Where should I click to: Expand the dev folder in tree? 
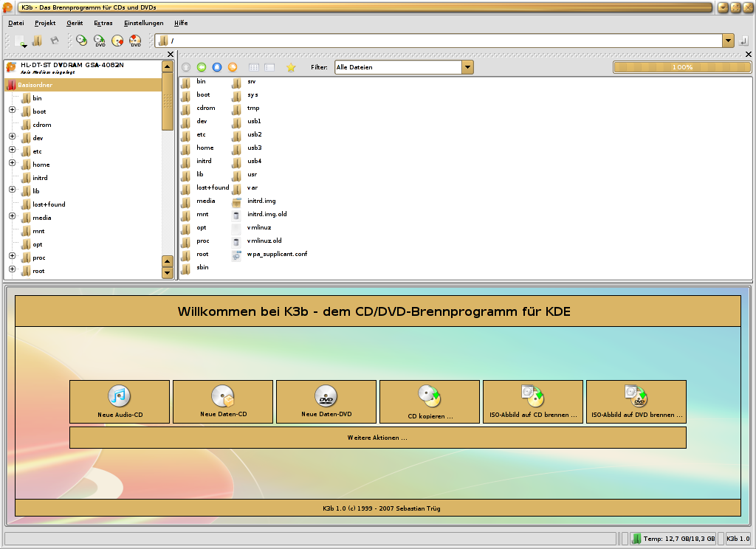tap(13, 137)
